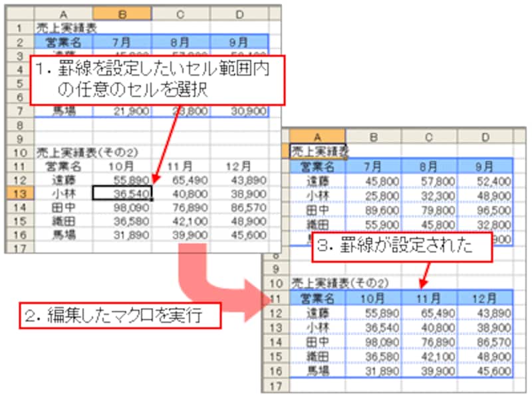This screenshot has width=532, height=396.
Task: Click '9月' header cell in right worksheet
Action: pyautogui.click(x=485, y=167)
